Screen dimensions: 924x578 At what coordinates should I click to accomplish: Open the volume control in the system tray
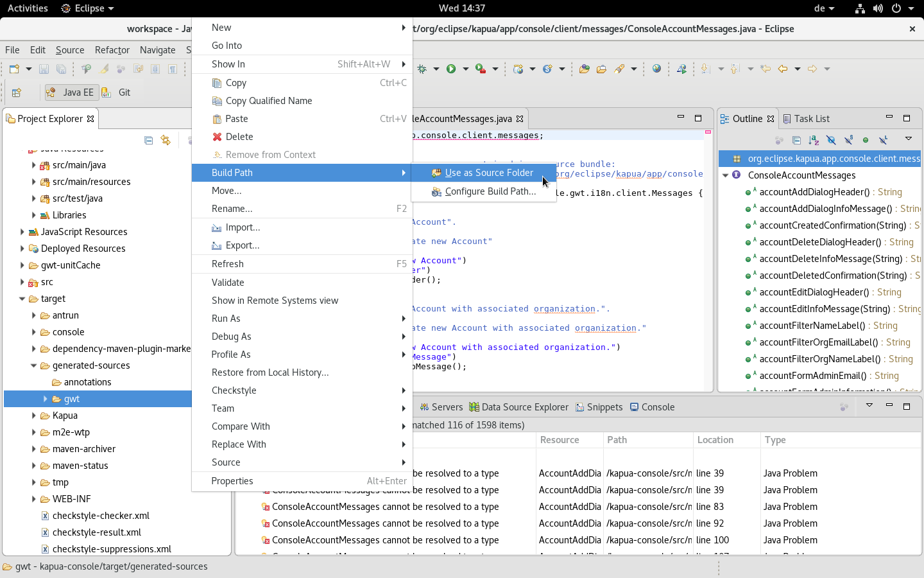point(878,8)
